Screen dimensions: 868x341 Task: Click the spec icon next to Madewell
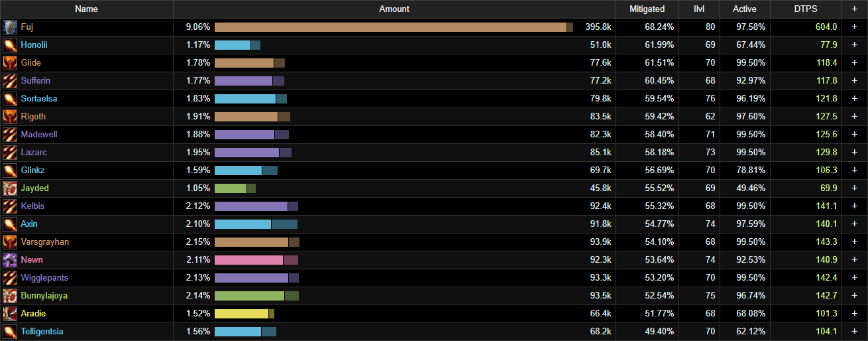coord(10,135)
